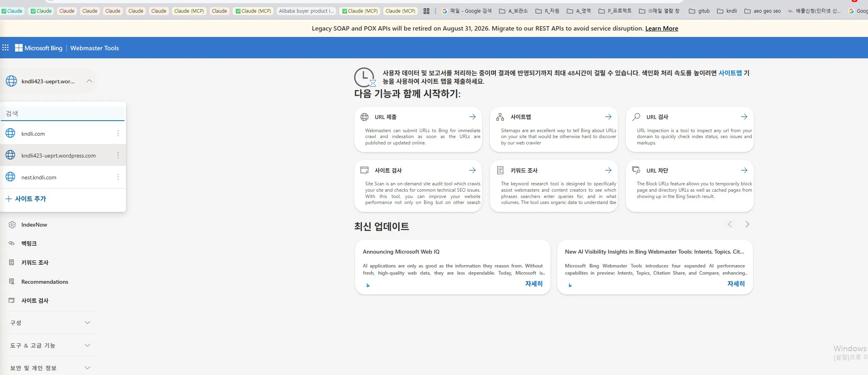Click 자세히 on New AI Visibility Insights
868x375 pixels.
coord(736,284)
